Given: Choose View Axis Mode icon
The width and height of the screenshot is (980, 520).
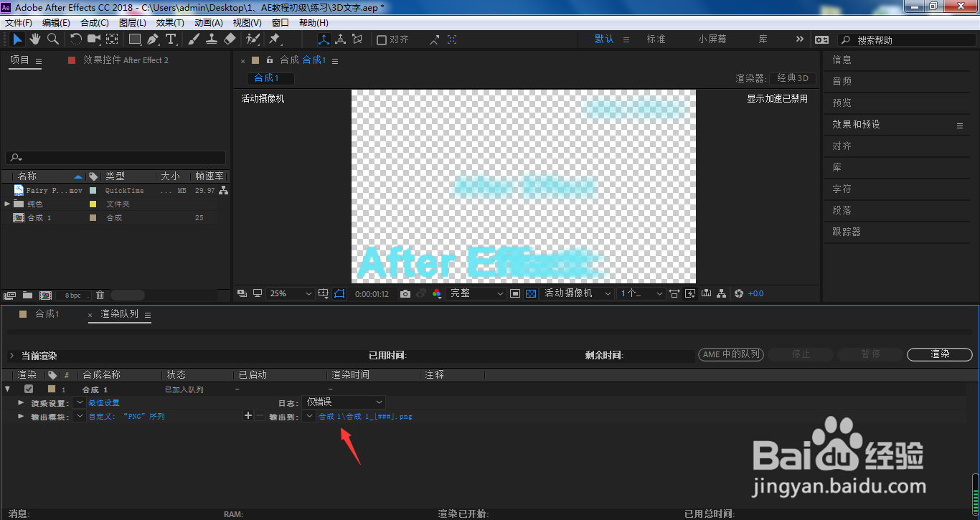Looking at the screenshot, I should (357, 39).
